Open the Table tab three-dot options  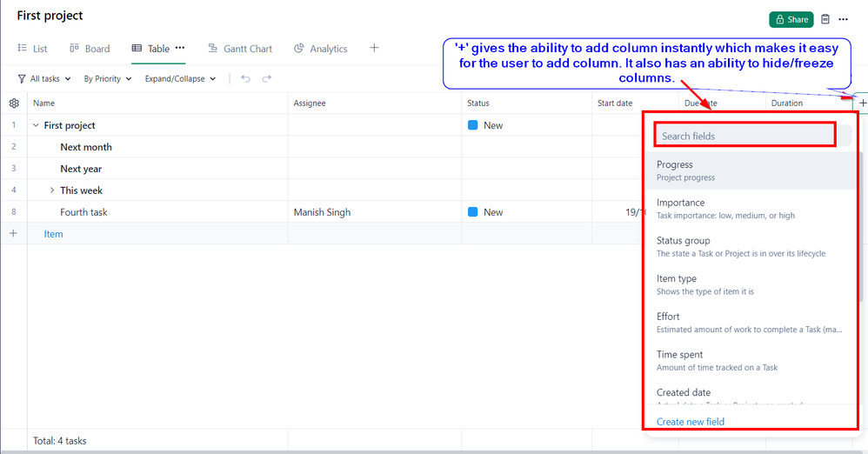(x=180, y=48)
